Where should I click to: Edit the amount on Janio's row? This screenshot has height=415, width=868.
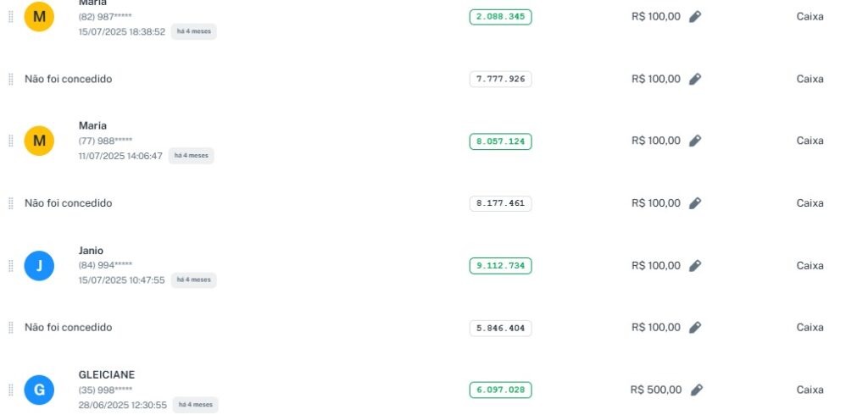tap(695, 265)
